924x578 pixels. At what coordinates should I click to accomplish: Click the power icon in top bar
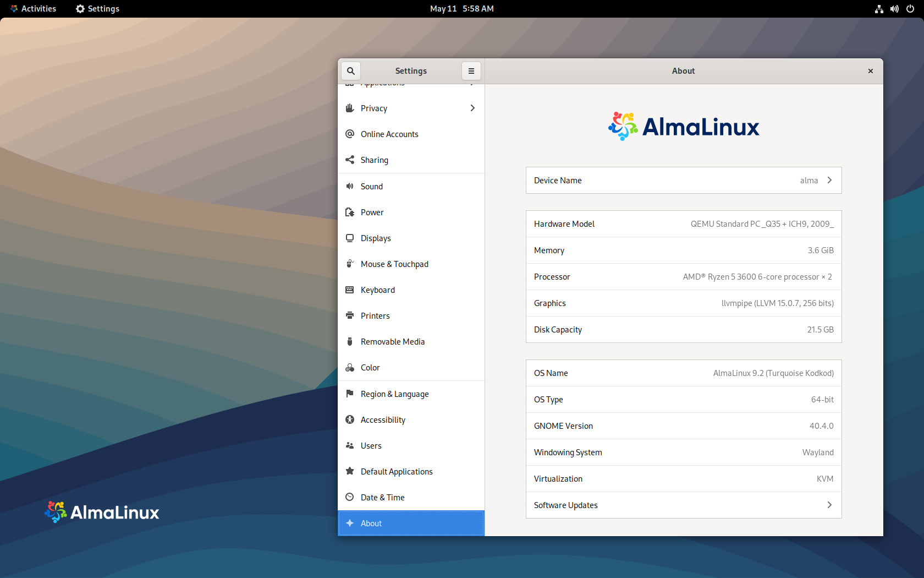910,9
